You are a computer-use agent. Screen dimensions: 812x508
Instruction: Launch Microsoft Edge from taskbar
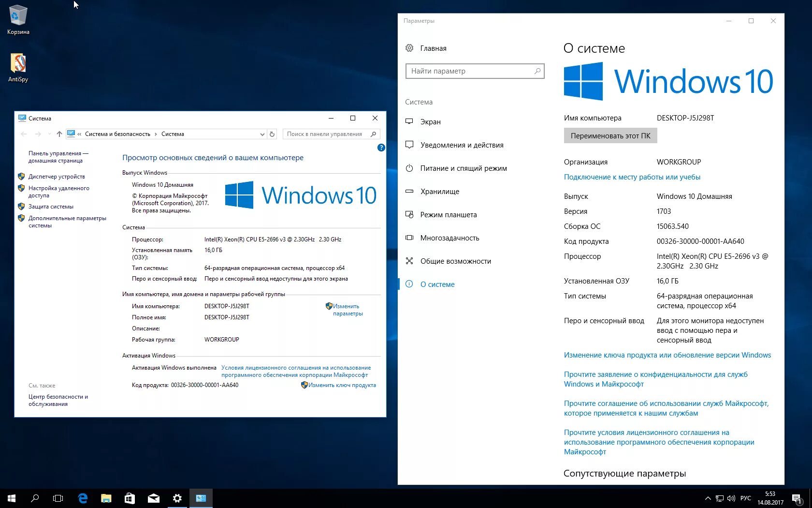(x=83, y=498)
